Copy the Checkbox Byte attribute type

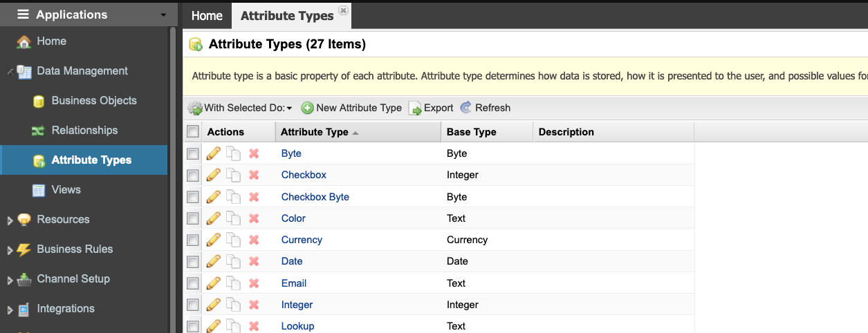234,197
